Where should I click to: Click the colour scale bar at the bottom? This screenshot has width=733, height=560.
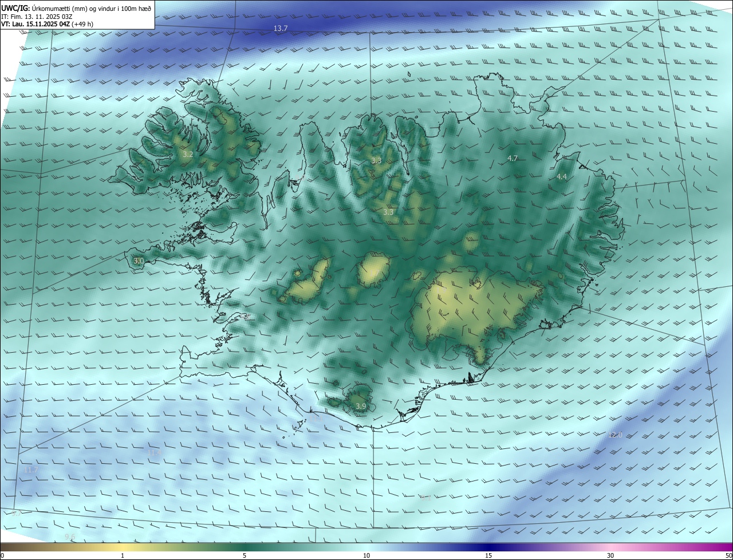click(x=366, y=547)
